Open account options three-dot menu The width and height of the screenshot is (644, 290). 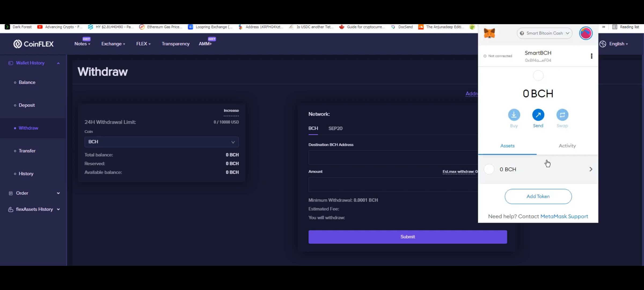point(591,56)
